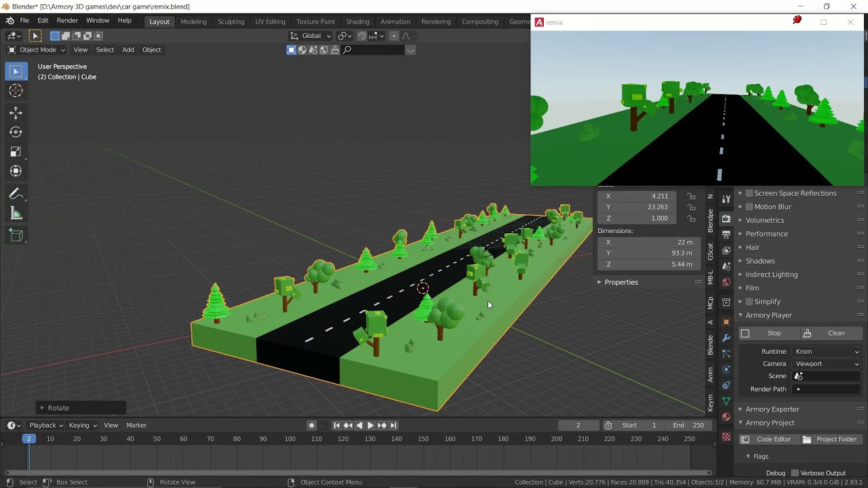The width and height of the screenshot is (868, 488).
Task: Toggle the scale Y lock icon
Action: pos(692,207)
